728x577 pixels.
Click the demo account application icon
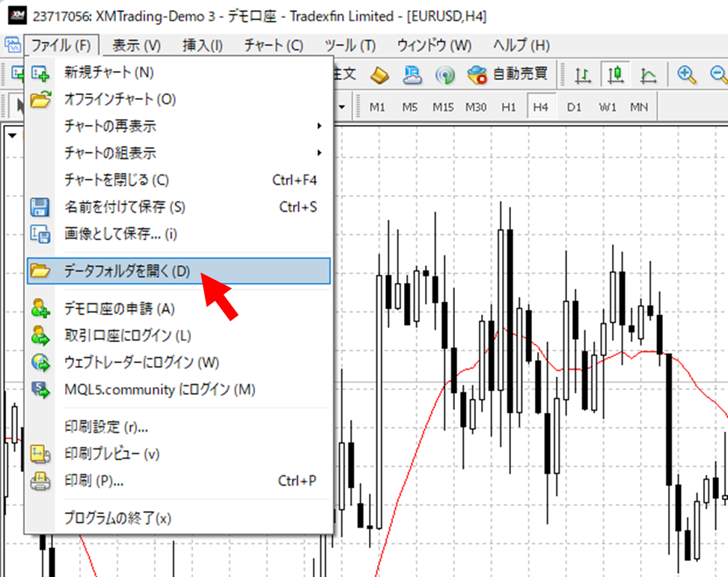coord(40,308)
